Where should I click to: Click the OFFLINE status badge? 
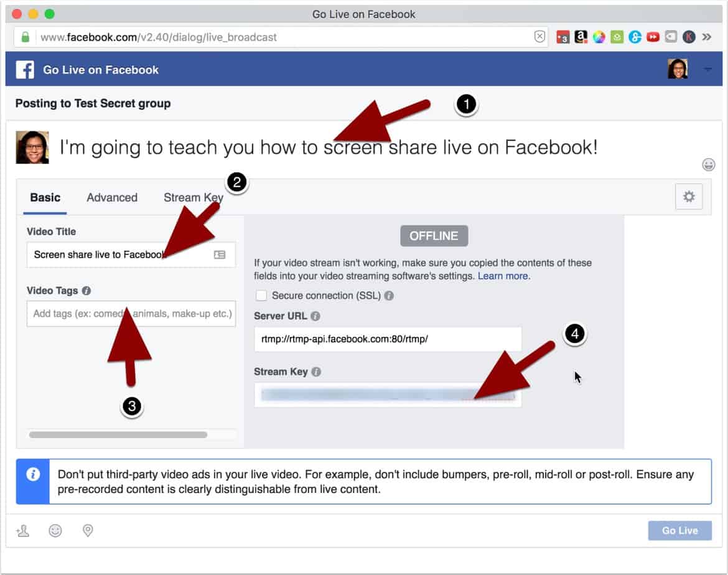434,236
